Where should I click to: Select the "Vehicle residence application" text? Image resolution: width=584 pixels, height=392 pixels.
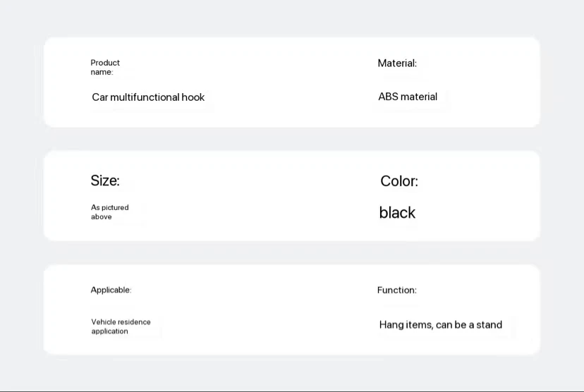click(x=121, y=326)
